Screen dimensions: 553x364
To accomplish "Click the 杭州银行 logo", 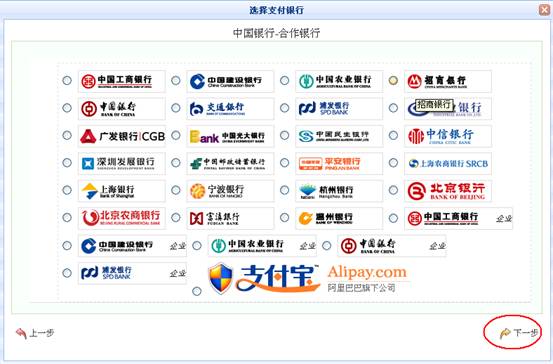I will coord(339,191).
